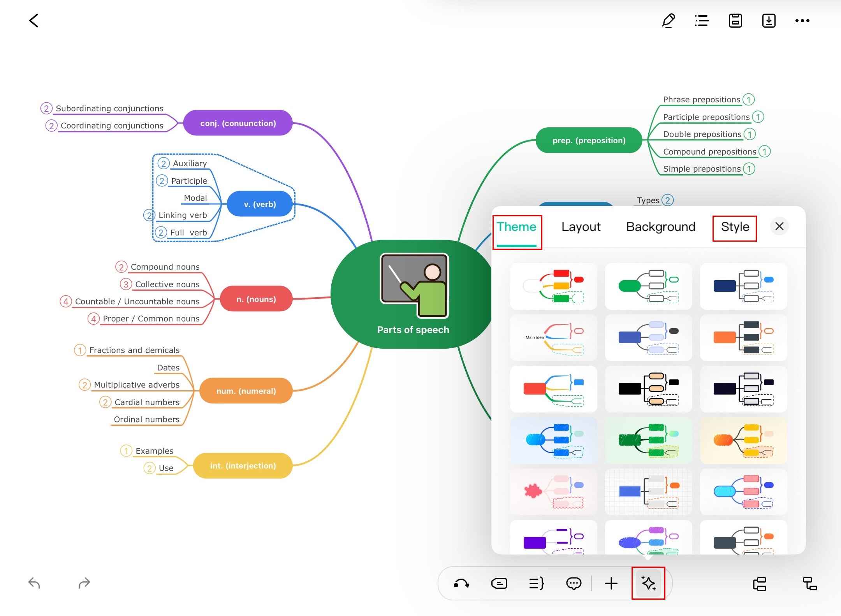Open the more options menu
Viewport: 841px width, 616px height.
pos(802,21)
